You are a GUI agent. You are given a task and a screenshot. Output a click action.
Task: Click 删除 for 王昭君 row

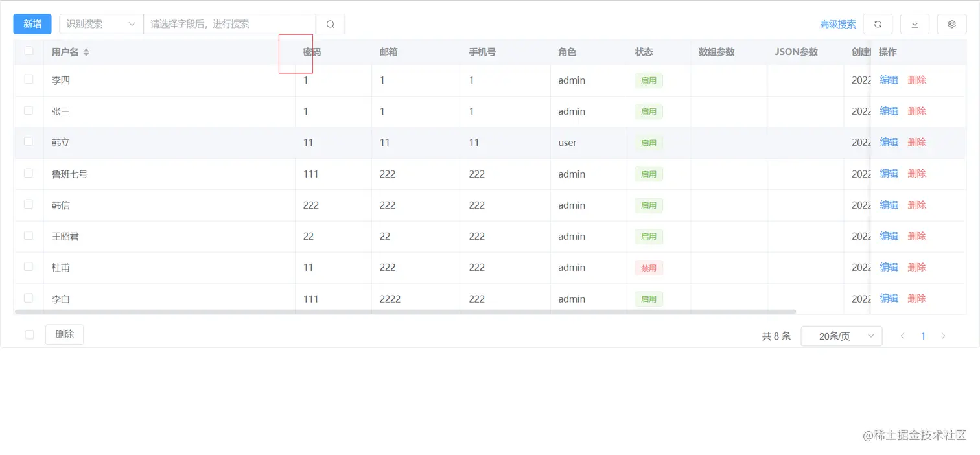click(x=916, y=236)
